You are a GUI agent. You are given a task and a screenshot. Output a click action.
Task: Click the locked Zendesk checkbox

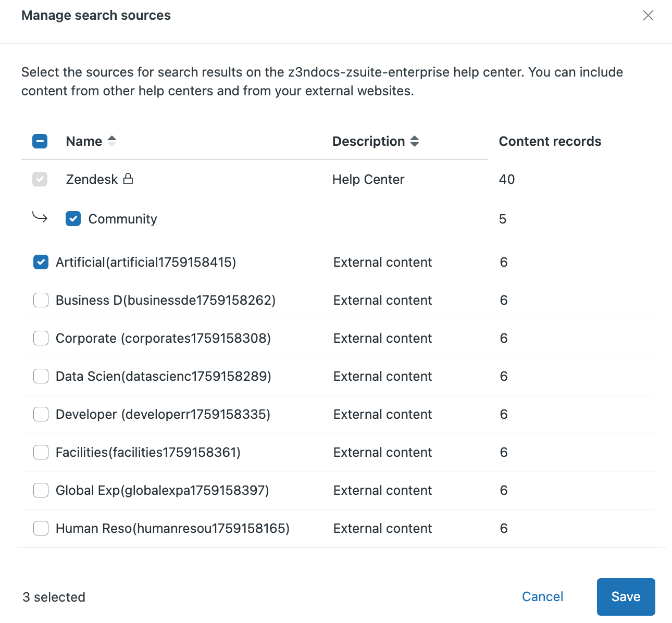[40, 179]
